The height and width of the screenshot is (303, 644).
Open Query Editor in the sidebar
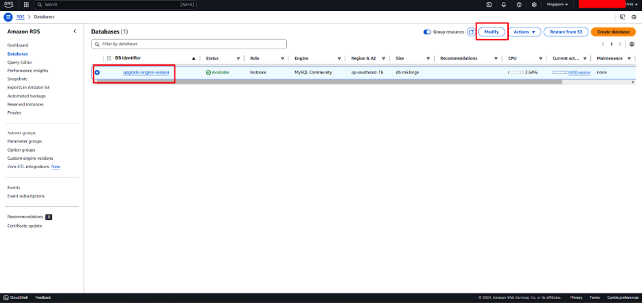(x=19, y=62)
